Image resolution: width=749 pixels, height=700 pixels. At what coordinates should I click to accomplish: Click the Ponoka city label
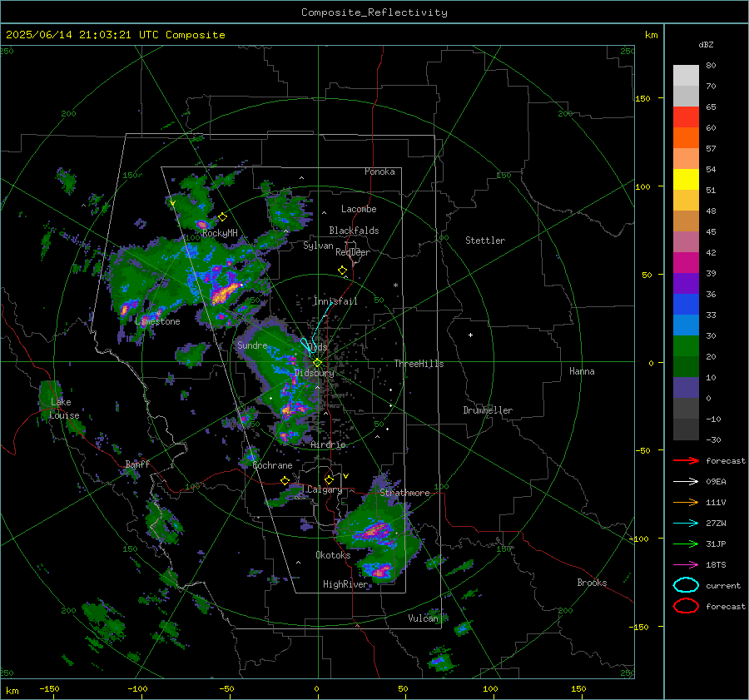379,171
